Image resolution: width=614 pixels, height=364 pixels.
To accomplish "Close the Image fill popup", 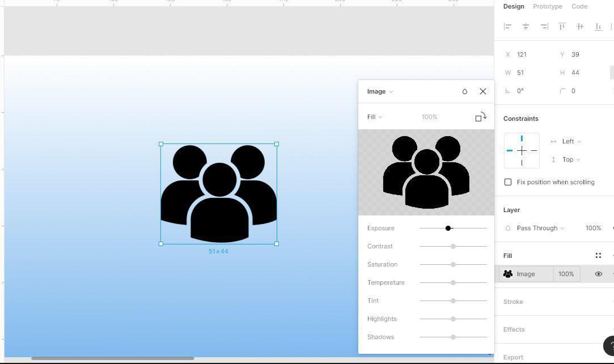I will pos(483,91).
